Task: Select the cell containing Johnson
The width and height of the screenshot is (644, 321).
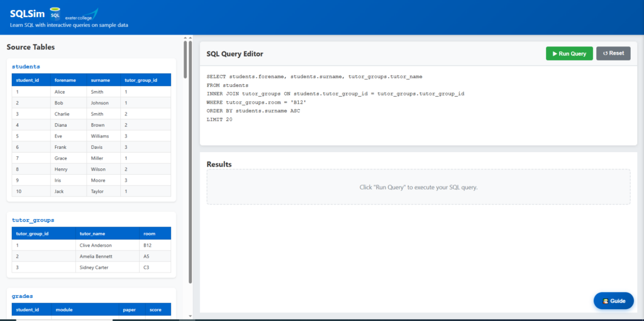Action: 104,103
